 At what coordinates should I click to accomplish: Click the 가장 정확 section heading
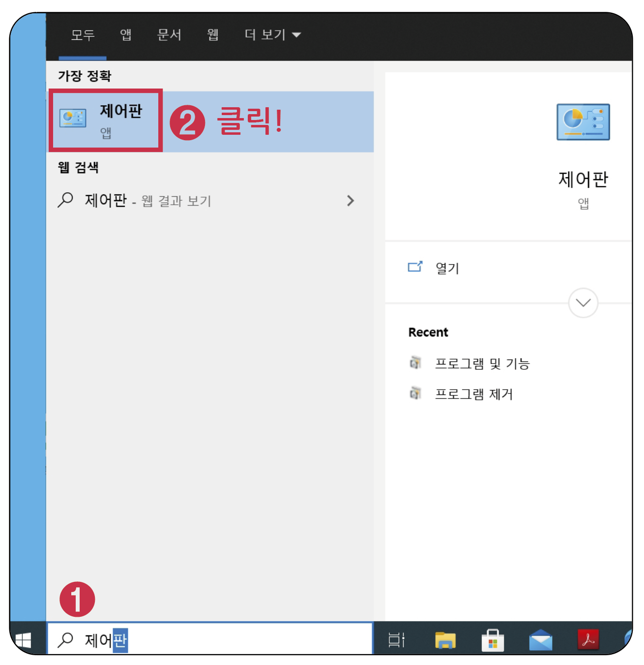coord(85,76)
